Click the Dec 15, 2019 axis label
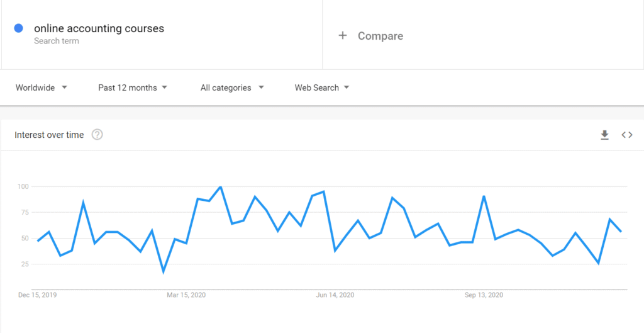The width and height of the screenshot is (644, 333). pyautogui.click(x=37, y=295)
